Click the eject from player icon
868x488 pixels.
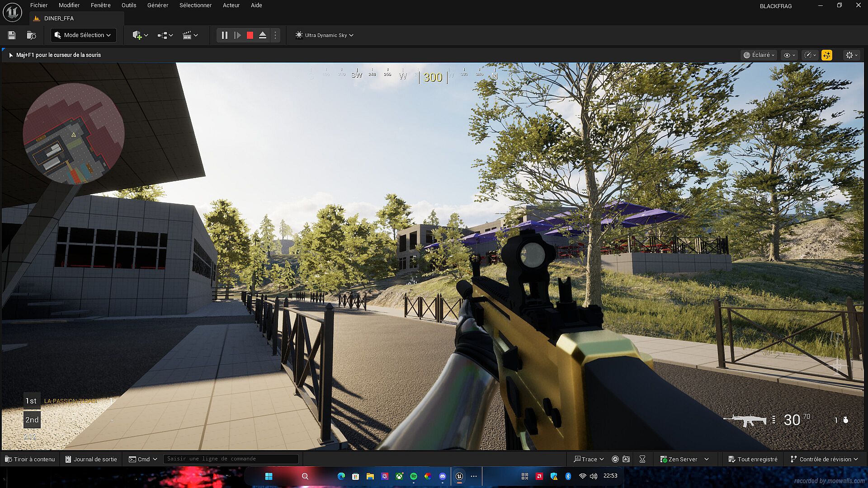click(263, 35)
